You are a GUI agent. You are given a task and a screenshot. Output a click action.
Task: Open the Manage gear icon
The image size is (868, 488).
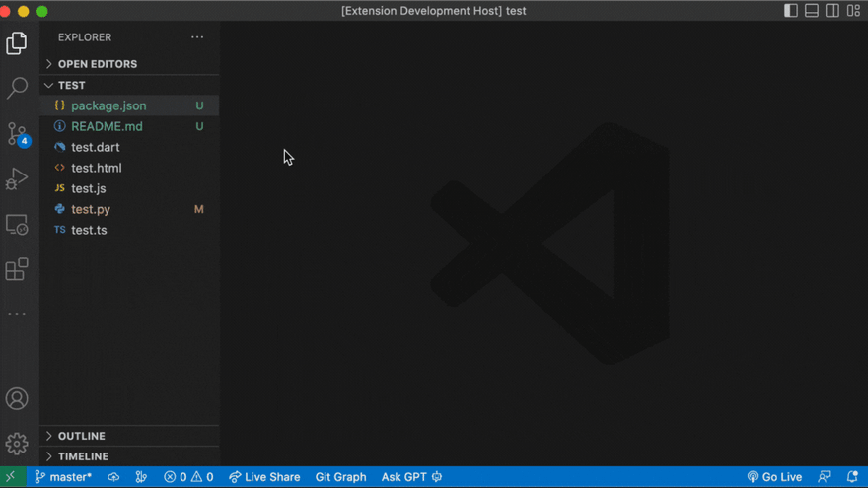[17, 444]
